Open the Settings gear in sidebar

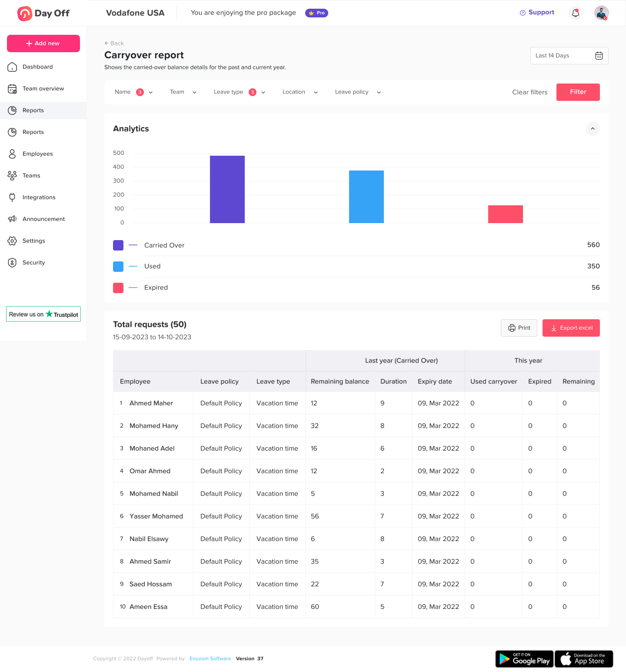tap(12, 241)
